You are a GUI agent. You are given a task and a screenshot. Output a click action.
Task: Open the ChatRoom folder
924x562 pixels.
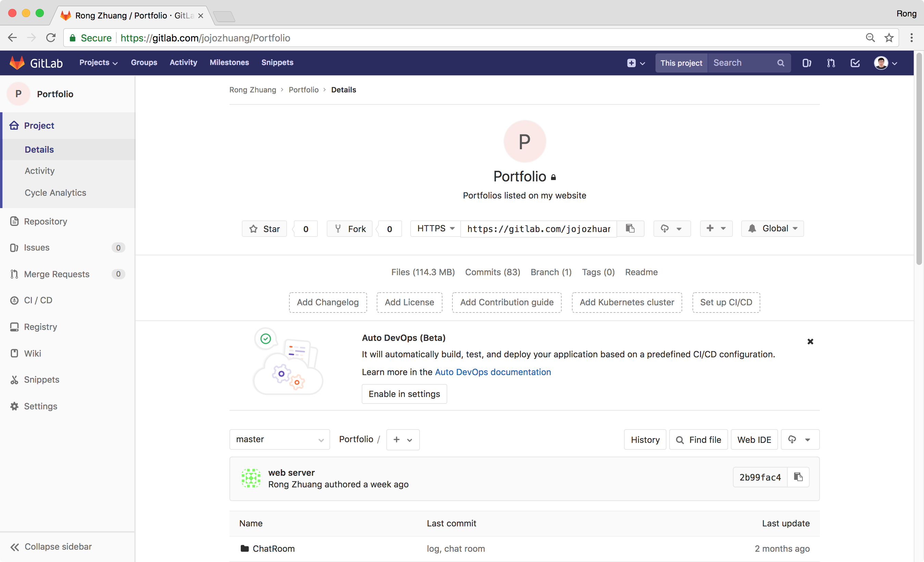pos(273,549)
